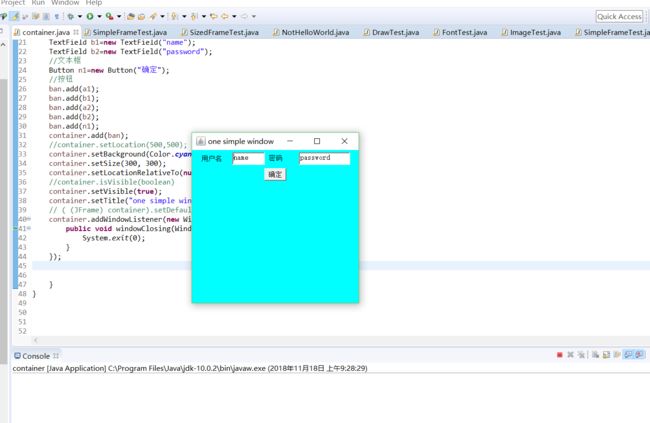Click the name text field

[248, 158]
